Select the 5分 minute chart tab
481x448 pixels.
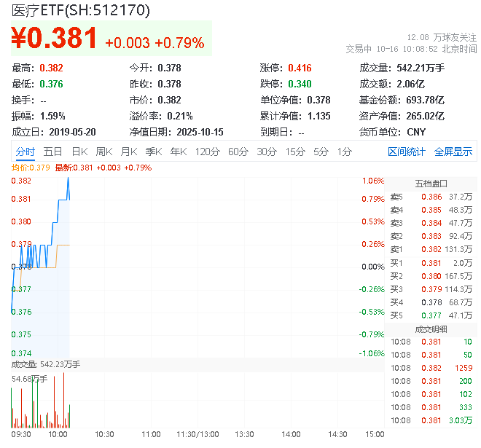tap(321, 152)
